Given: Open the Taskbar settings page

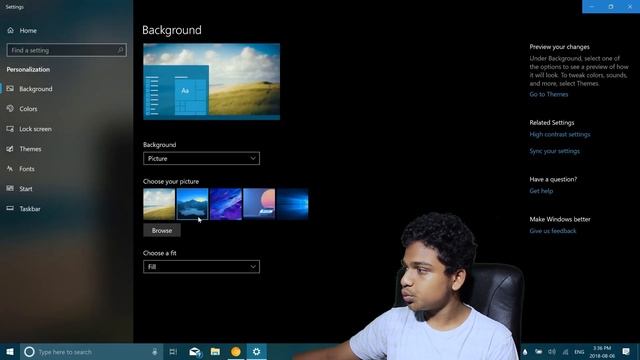Looking at the screenshot, I should pyautogui.click(x=30, y=209).
